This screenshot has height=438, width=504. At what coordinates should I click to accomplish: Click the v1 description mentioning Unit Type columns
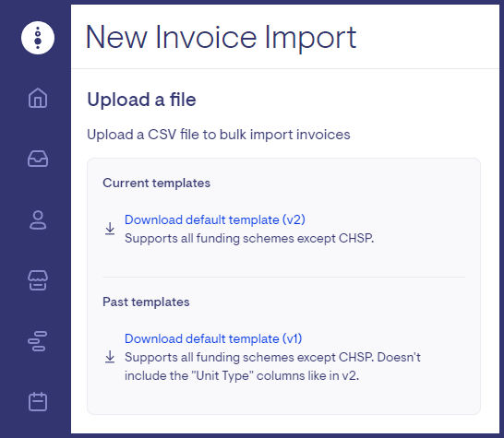click(x=272, y=366)
